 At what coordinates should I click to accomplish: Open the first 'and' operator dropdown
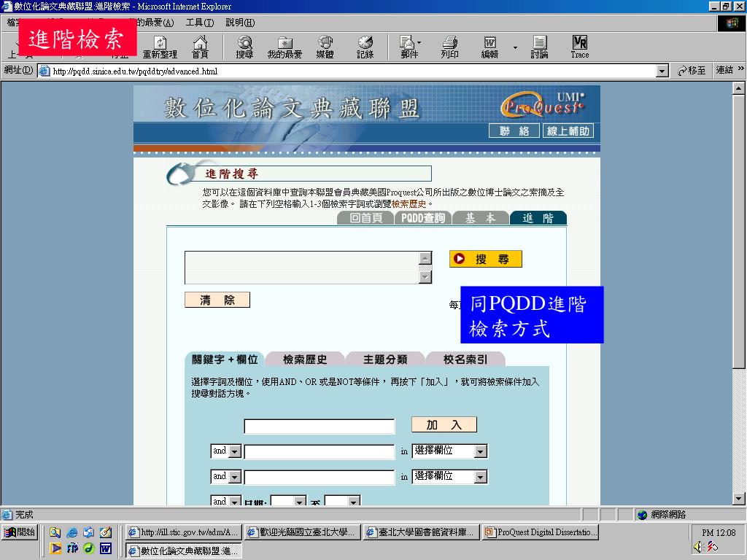pyautogui.click(x=226, y=451)
